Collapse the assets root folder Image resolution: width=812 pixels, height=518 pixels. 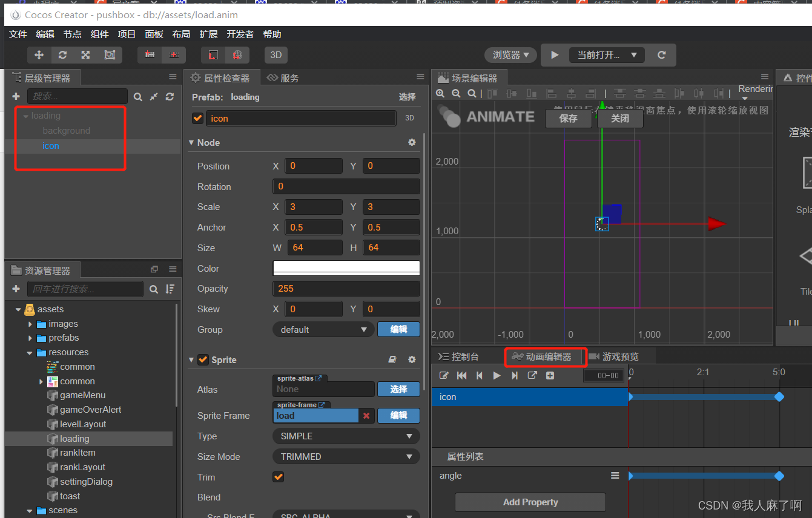[18, 309]
